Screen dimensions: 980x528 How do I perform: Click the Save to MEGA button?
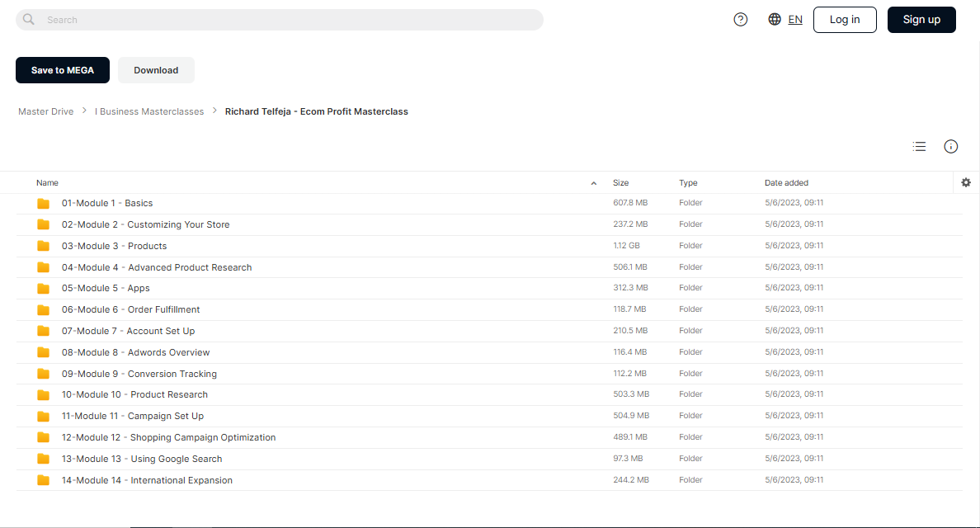click(63, 70)
